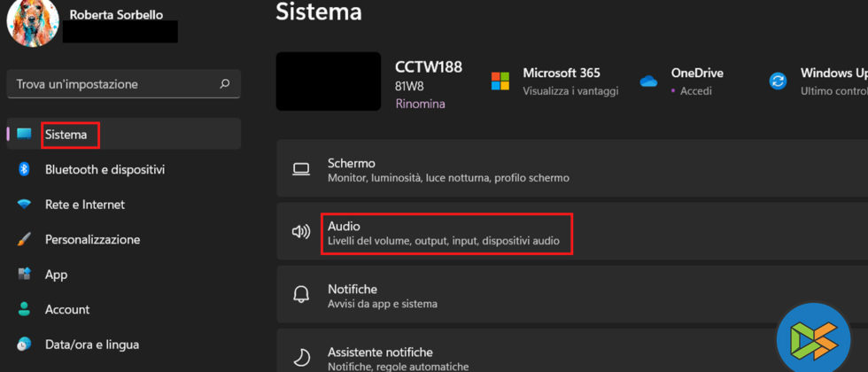868x372 pixels.
Task: Select Sistema in the sidebar
Action: pos(66,135)
